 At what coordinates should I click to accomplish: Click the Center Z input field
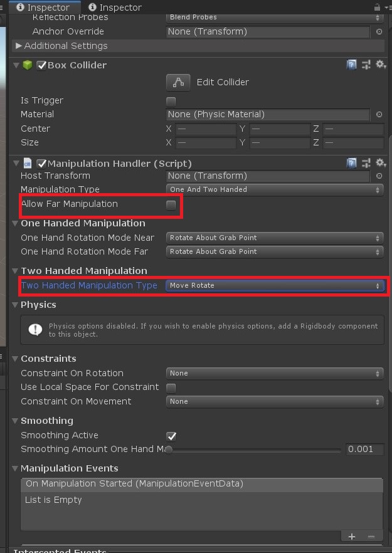point(353,129)
